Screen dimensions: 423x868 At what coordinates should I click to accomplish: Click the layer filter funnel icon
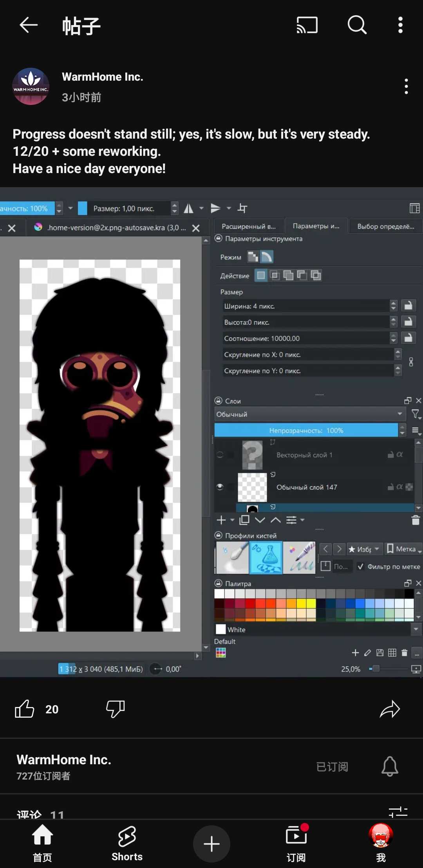click(416, 414)
